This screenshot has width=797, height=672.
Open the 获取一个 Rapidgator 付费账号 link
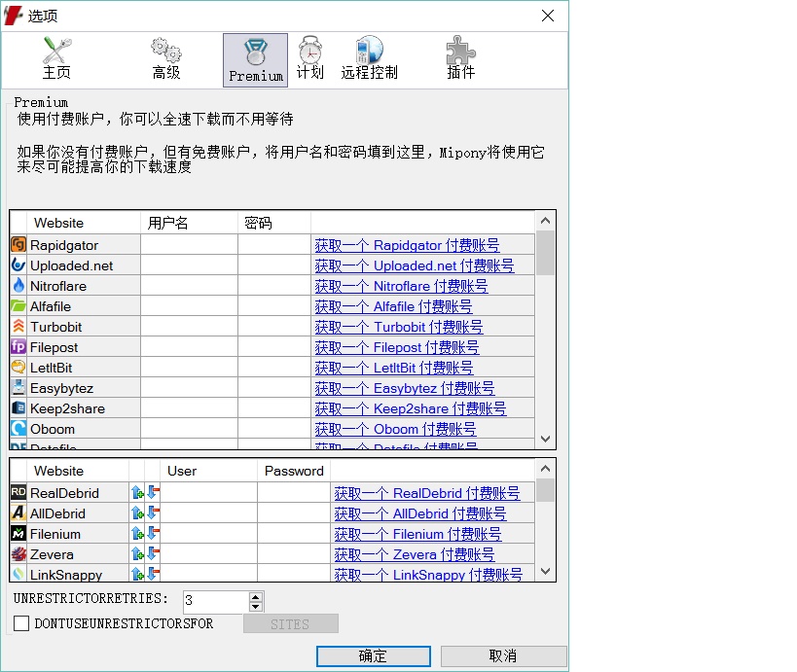[407, 245]
